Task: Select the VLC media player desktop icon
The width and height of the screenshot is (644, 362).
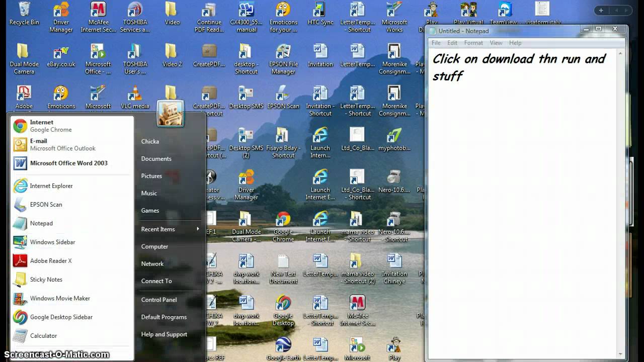Action: [x=135, y=97]
